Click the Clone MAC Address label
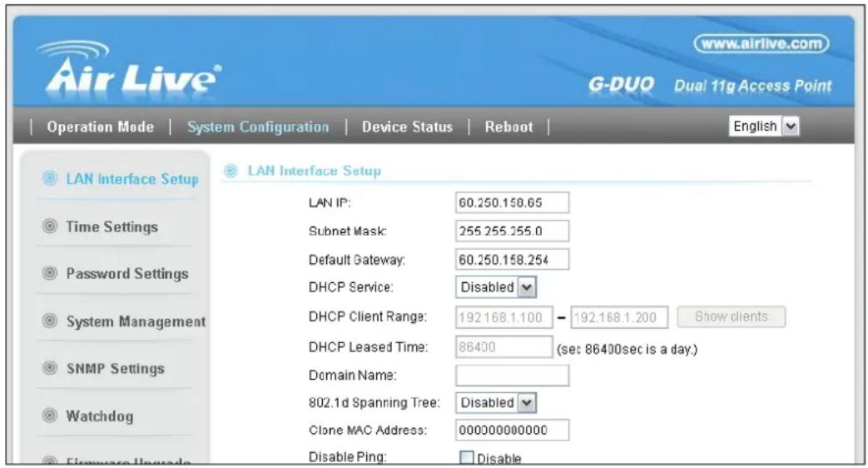868x468 pixels. [x=368, y=431]
